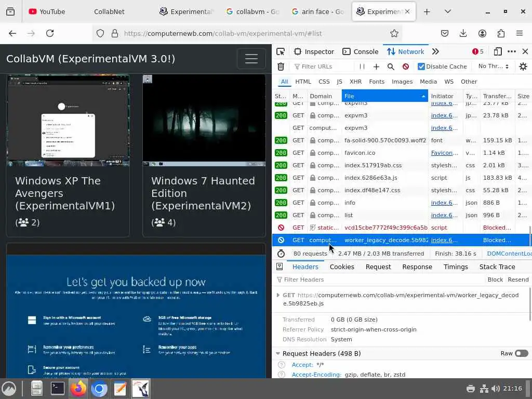The width and height of the screenshot is (532, 399).
Task: Toggle Disable Cache checkbox
Action: pos(421,66)
